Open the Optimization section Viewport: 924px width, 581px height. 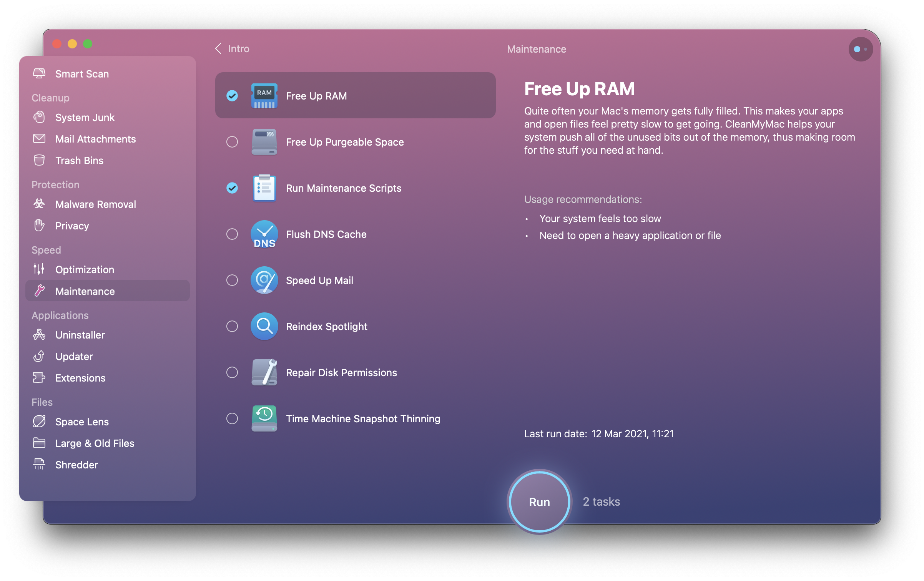(85, 269)
